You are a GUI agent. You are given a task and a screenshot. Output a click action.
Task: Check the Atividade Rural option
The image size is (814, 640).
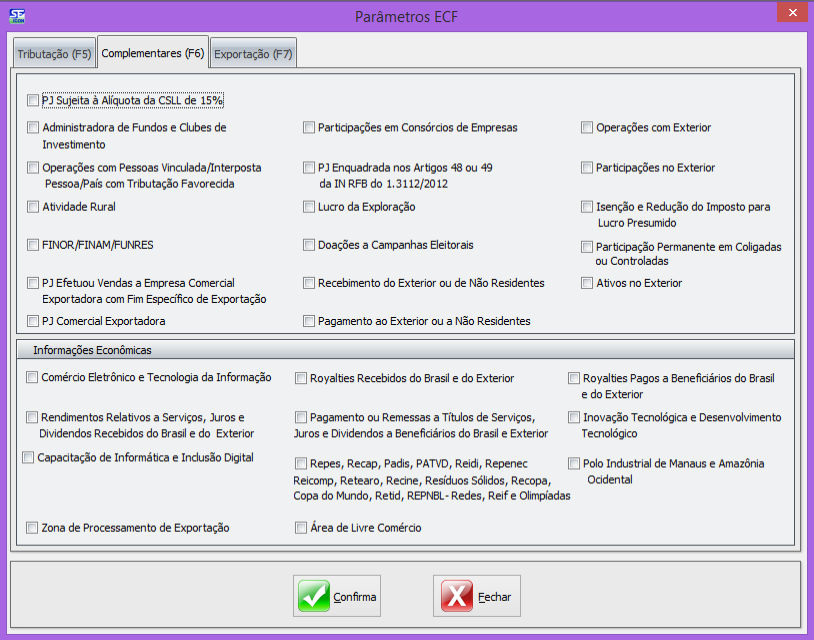coord(34,207)
